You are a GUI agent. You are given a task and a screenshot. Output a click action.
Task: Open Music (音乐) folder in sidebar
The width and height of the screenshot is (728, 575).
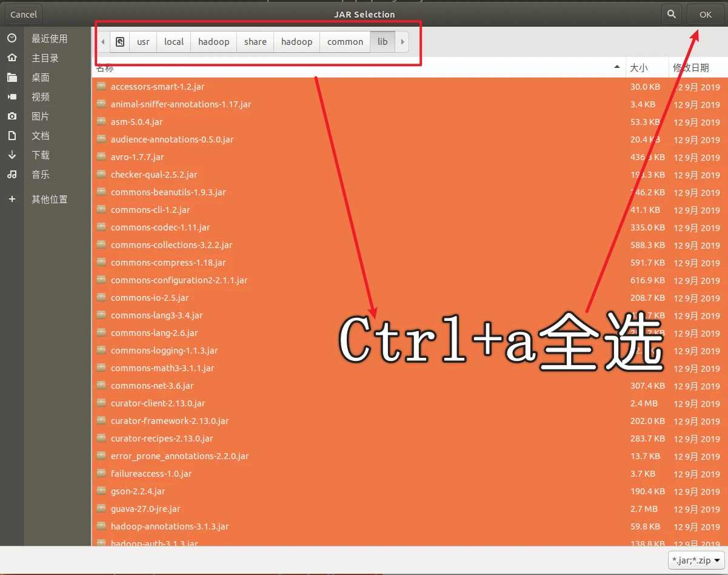pos(41,175)
